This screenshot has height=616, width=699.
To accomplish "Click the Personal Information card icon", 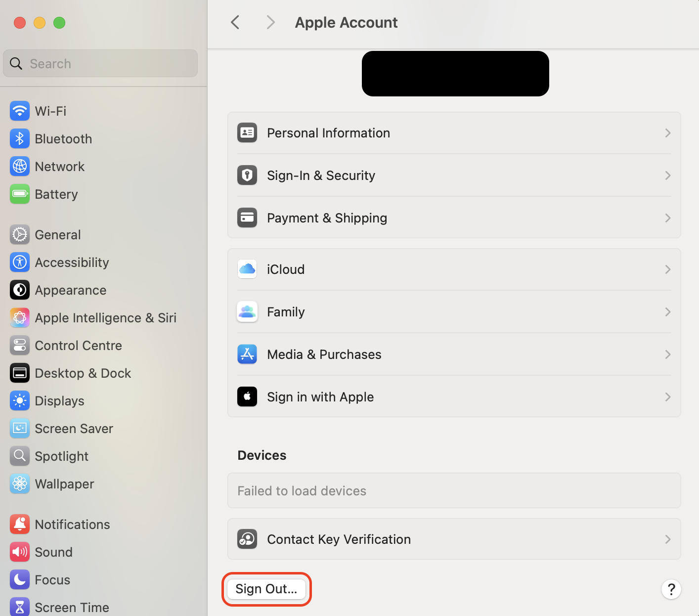I will [247, 133].
